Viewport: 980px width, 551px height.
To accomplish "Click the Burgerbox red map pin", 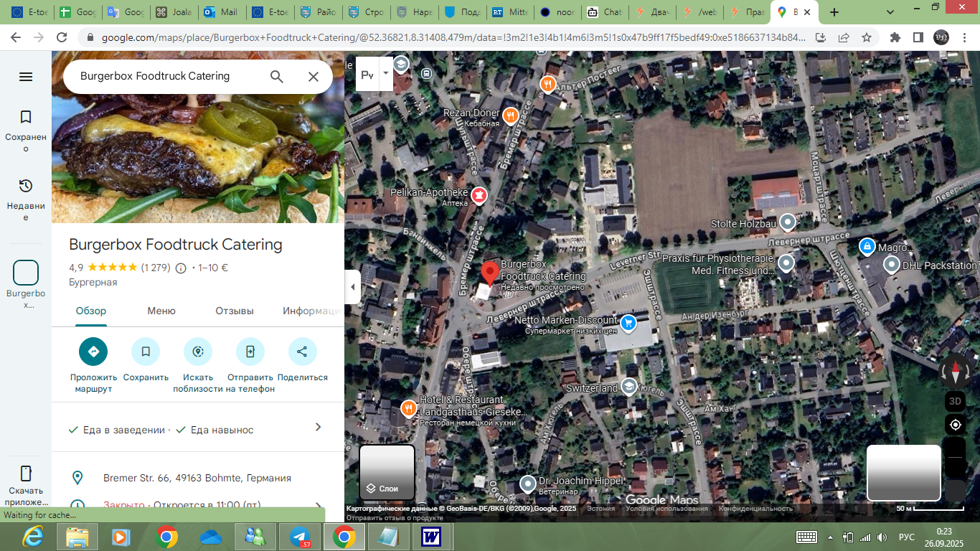I will tap(489, 275).
